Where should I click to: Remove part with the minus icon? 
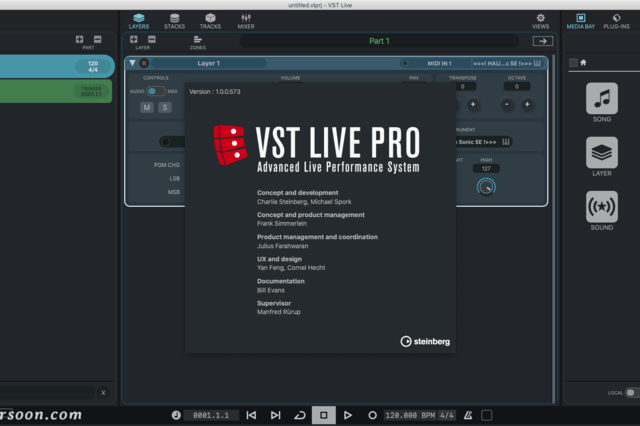97,39
